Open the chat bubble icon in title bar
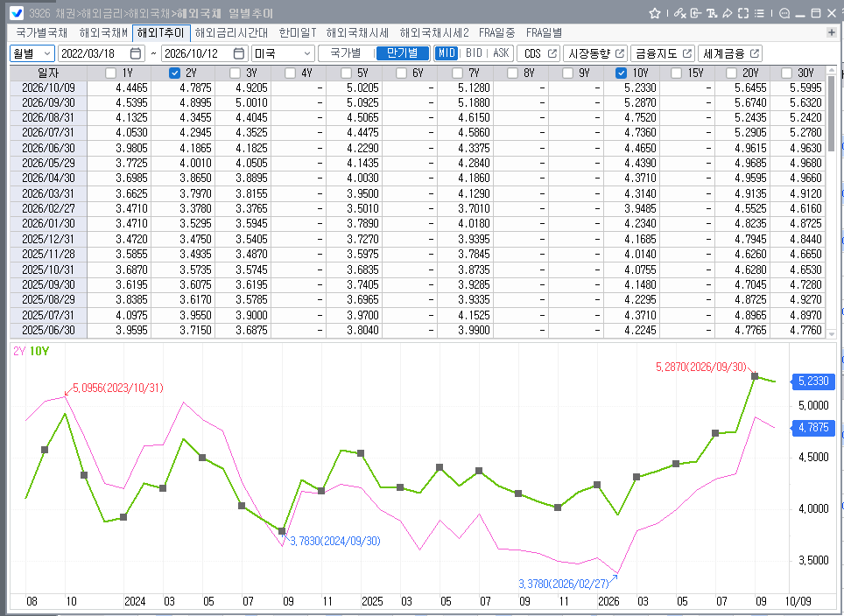 (784, 13)
